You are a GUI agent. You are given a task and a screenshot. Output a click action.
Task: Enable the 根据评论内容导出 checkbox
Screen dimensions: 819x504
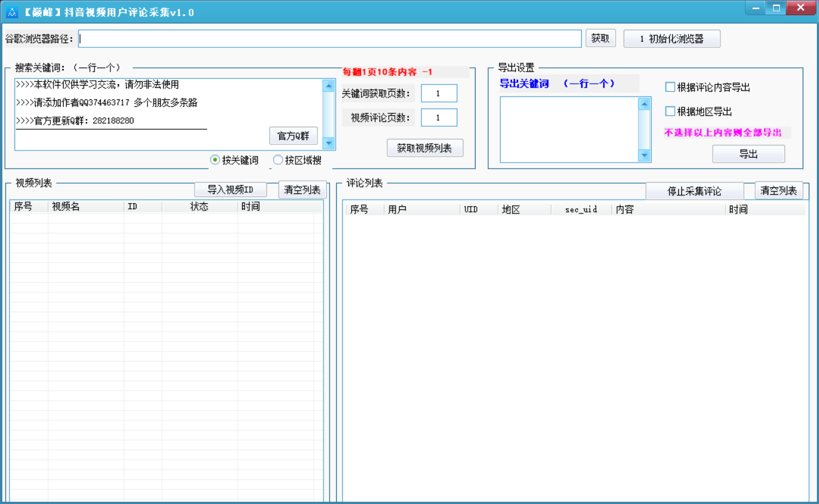(670, 87)
